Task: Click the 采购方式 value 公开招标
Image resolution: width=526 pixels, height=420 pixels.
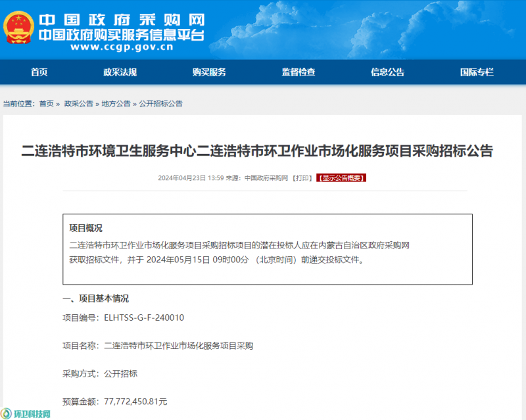Action: pyautogui.click(x=121, y=374)
